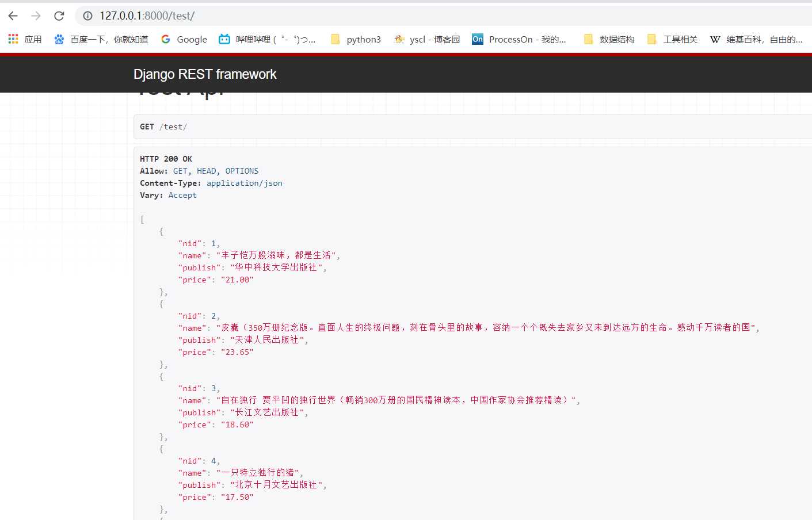This screenshot has height=520, width=812.
Task: Click the "nid": 1 line
Action: pyautogui.click(x=199, y=243)
